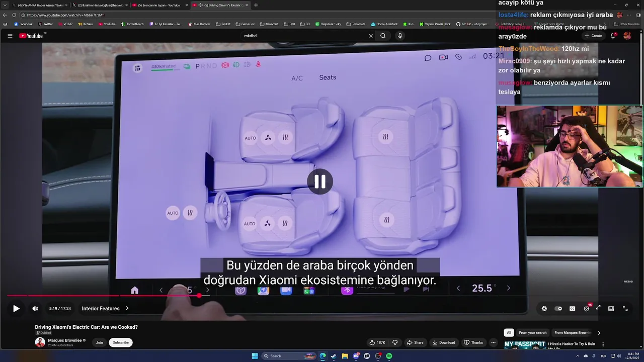Image resolution: width=644 pixels, height=362 pixels.
Task: Open options menu for I Hired a Hacker video
Action: (x=603, y=344)
